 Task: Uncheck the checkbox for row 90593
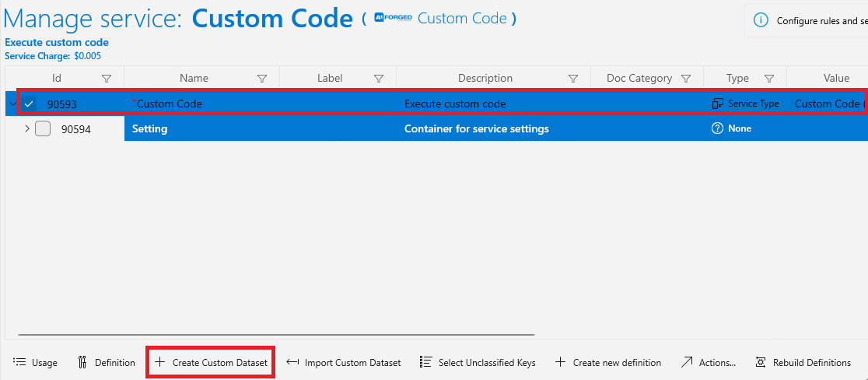pyautogui.click(x=29, y=104)
